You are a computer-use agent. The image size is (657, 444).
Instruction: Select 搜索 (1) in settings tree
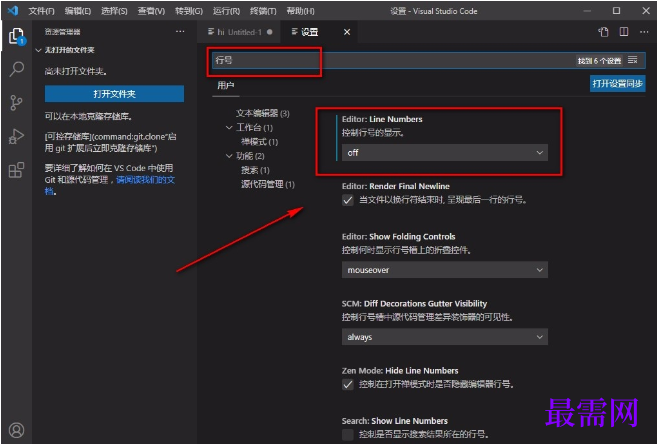click(x=255, y=170)
